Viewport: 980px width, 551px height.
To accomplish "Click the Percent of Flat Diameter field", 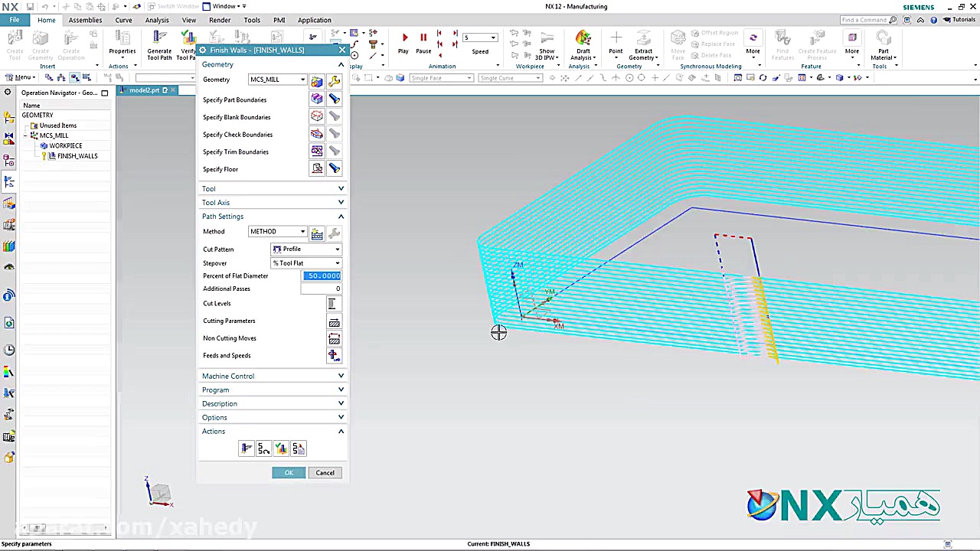I will click(x=322, y=276).
